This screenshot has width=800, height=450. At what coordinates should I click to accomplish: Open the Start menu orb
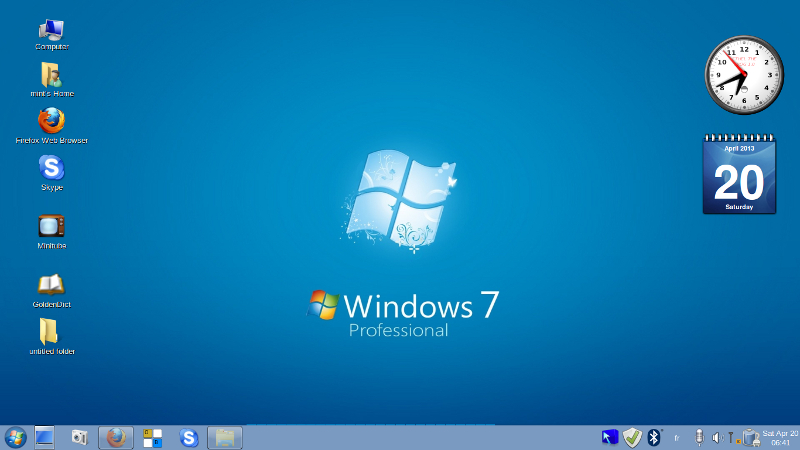pos(16,438)
